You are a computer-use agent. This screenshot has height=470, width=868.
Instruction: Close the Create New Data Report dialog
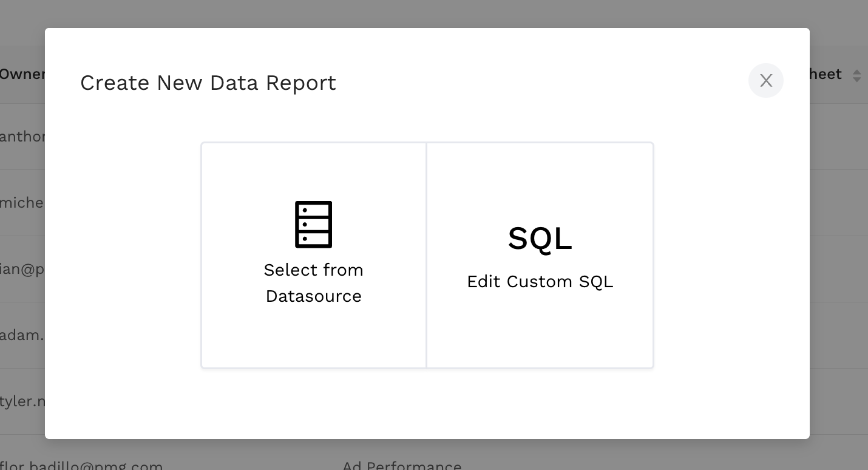coord(765,81)
